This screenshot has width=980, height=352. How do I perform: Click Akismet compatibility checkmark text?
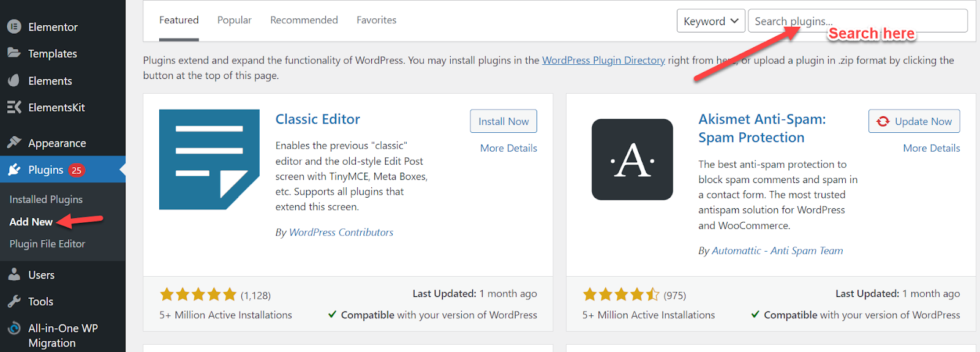856,315
